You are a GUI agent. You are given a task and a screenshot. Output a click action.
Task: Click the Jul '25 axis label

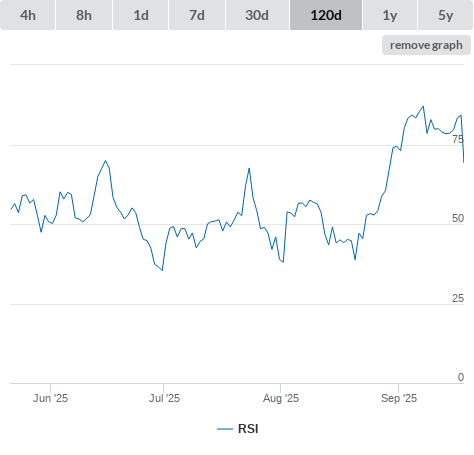pos(164,398)
